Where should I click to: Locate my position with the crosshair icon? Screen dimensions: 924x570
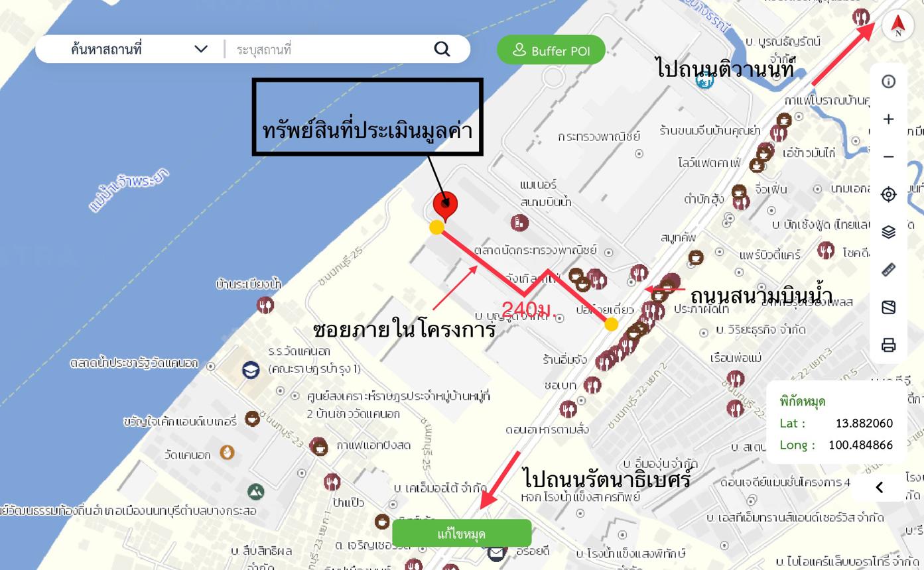[x=889, y=194]
